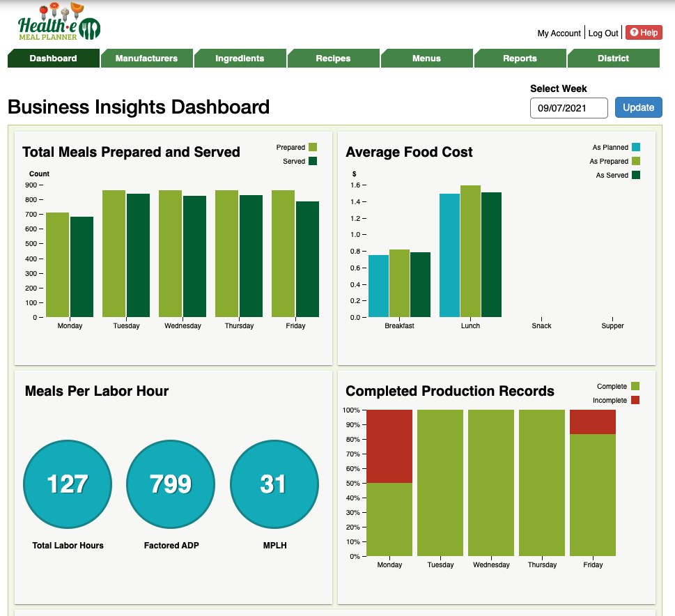Click the As Planned teal legend swatch
The image size is (675, 616).
636,147
